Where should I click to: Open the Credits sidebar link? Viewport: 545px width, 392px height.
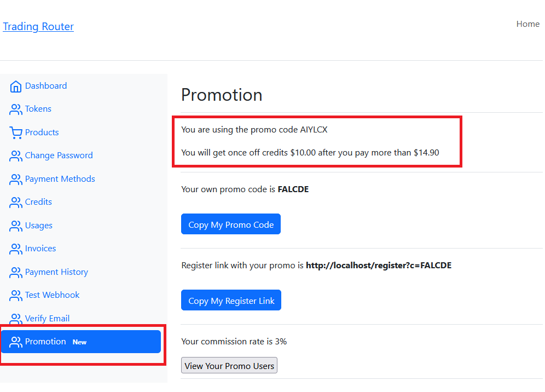38,202
